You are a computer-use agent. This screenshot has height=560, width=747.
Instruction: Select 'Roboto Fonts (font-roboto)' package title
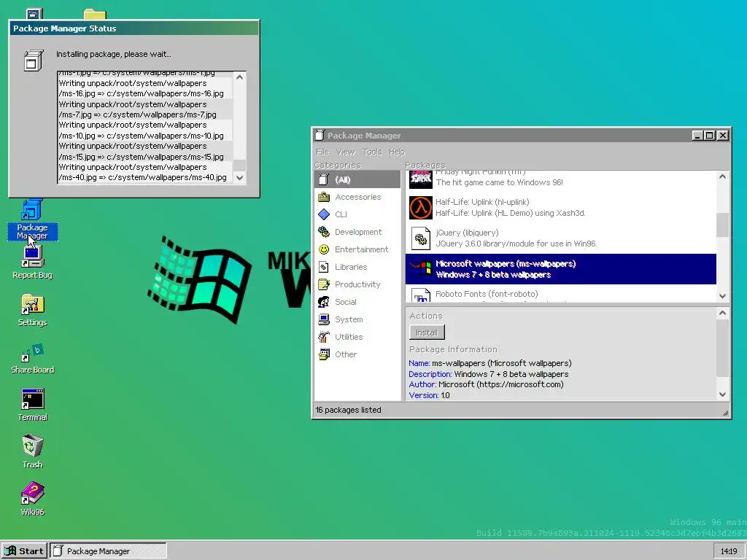point(487,295)
